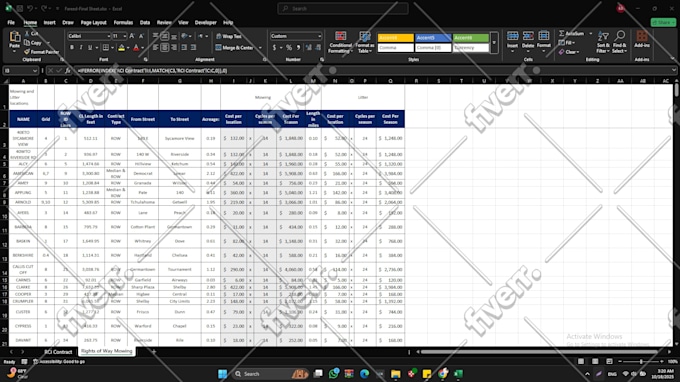
Task: Switch to the RCI Contract sheet
Action: coord(58,352)
